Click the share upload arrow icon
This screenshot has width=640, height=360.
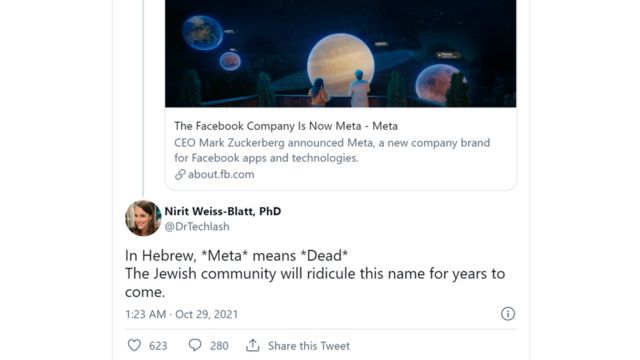[x=253, y=345]
